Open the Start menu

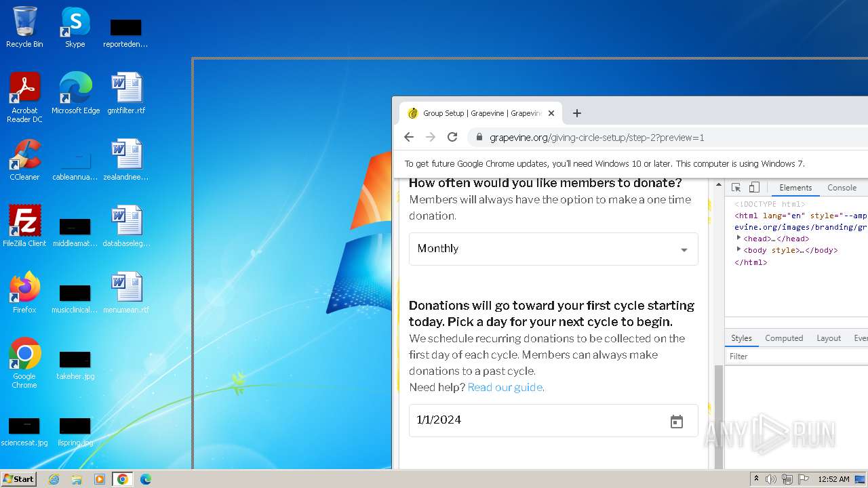[x=19, y=479]
